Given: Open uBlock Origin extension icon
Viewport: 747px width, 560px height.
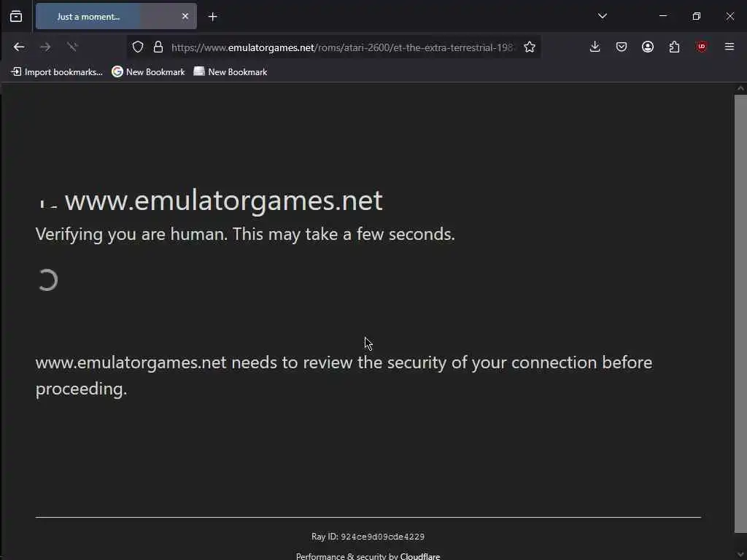Looking at the screenshot, I should pyautogui.click(x=701, y=47).
